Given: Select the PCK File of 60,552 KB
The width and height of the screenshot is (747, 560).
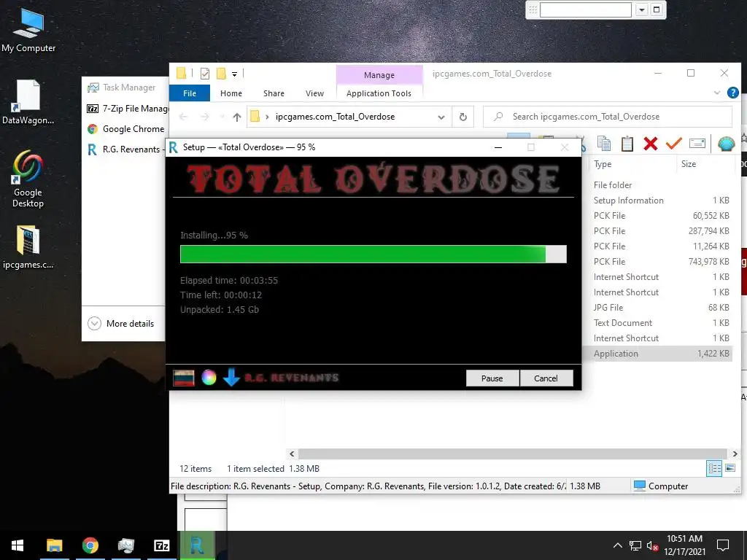Looking at the screenshot, I should pyautogui.click(x=661, y=216).
